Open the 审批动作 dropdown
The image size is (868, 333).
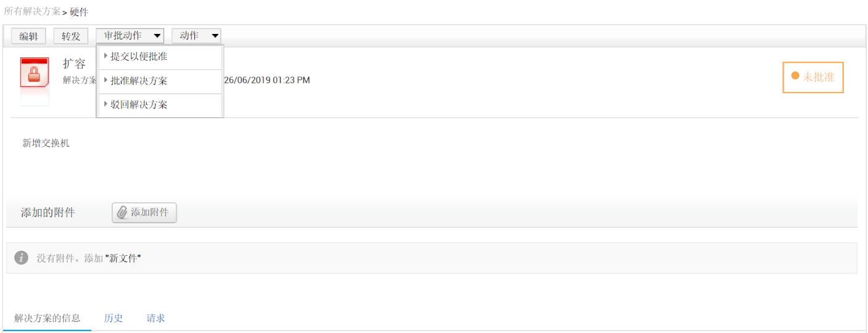pos(130,36)
